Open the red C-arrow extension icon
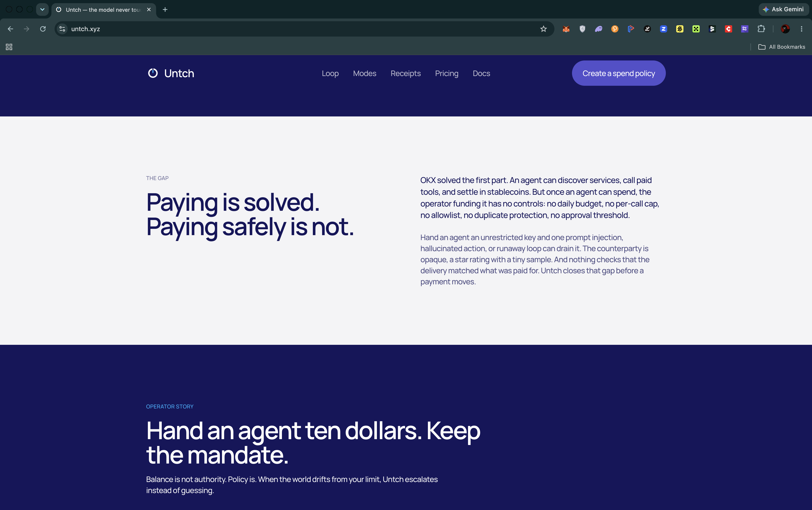Image resolution: width=812 pixels, height=510 pixels. (x=728, y=29)
